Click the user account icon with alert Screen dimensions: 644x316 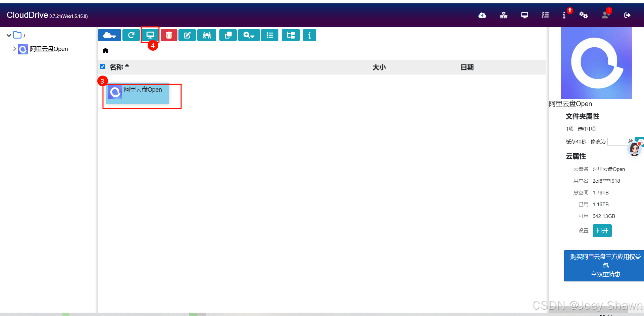(605, 15)
